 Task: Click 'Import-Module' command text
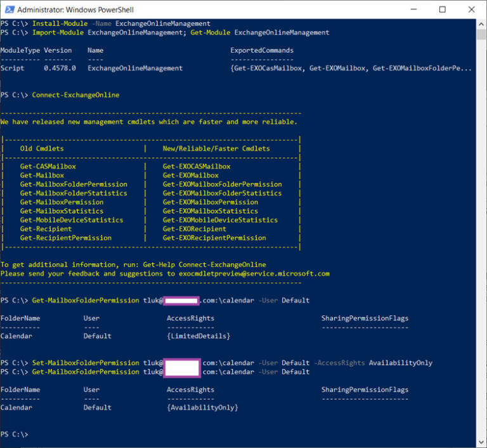coord(58,32)
